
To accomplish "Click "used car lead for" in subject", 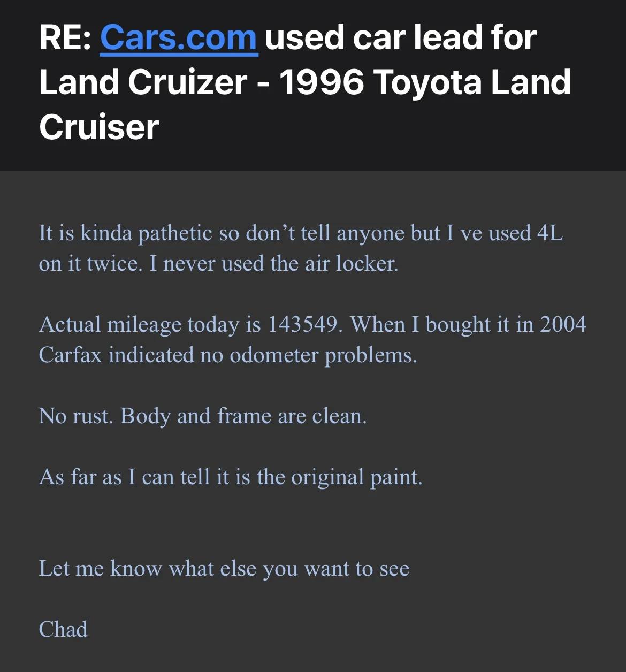I will 400,38.
